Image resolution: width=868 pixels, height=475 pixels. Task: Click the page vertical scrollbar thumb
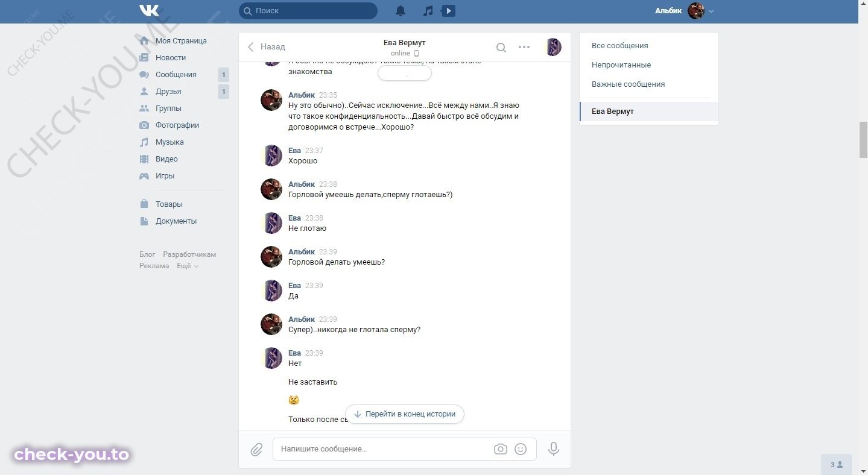click(863, 139)
